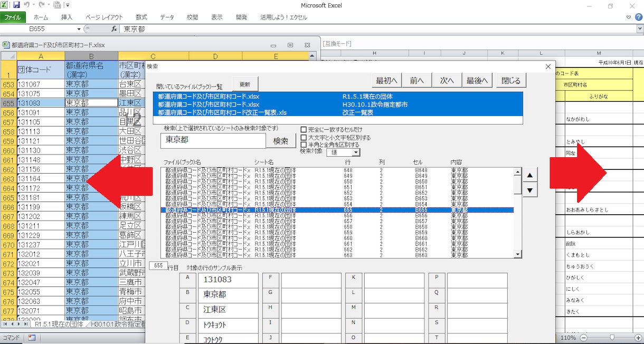Move selection up with ▲ button in search dialog
This screenshot has width=644, height=344.
click(530, 175)
